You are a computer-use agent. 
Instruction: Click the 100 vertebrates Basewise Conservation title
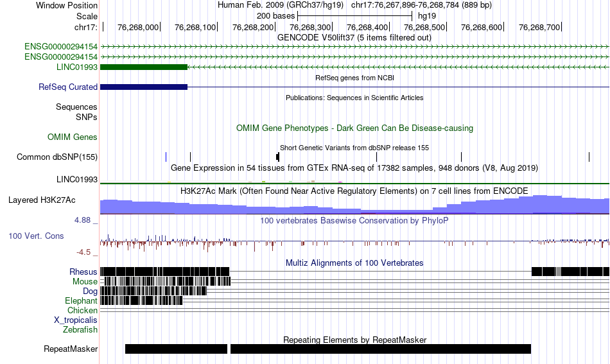354,220
